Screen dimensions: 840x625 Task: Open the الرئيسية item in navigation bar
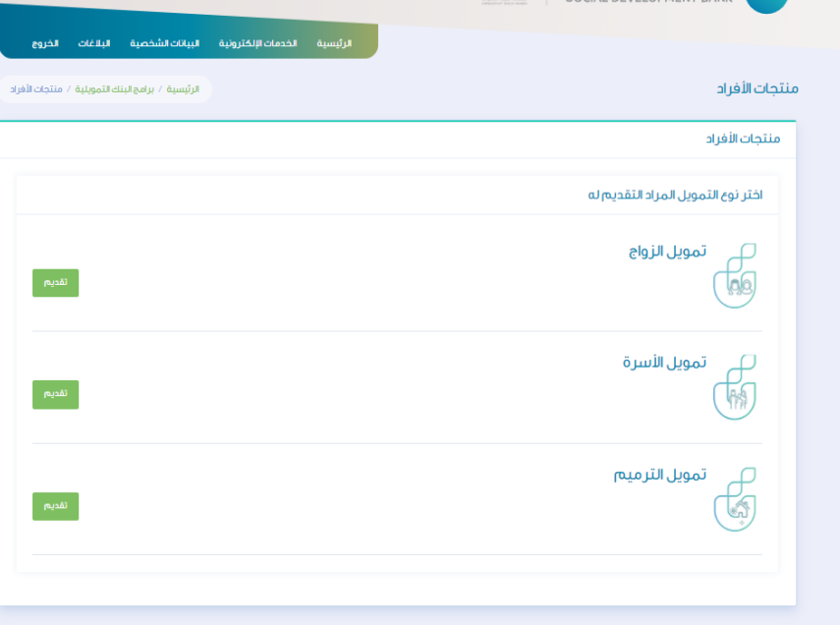[x=334, y=44]
